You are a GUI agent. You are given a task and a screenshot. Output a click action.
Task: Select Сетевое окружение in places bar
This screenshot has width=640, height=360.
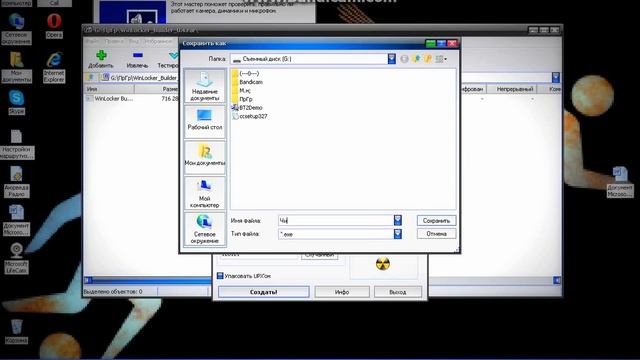(204, 229)
